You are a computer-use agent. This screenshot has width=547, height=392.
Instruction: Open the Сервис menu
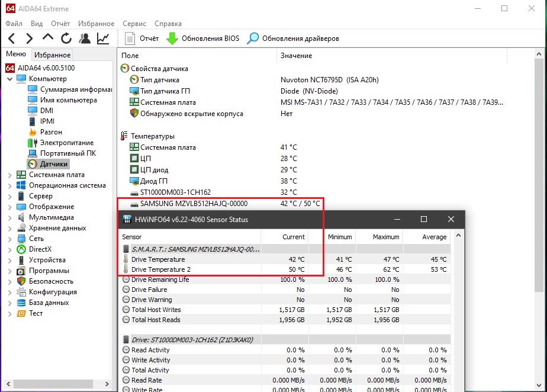coord(134,24)
